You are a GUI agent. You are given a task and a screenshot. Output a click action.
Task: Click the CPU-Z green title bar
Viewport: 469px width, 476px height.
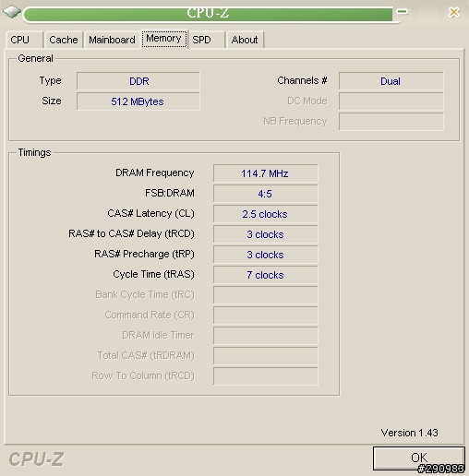[x=208, y=14]
